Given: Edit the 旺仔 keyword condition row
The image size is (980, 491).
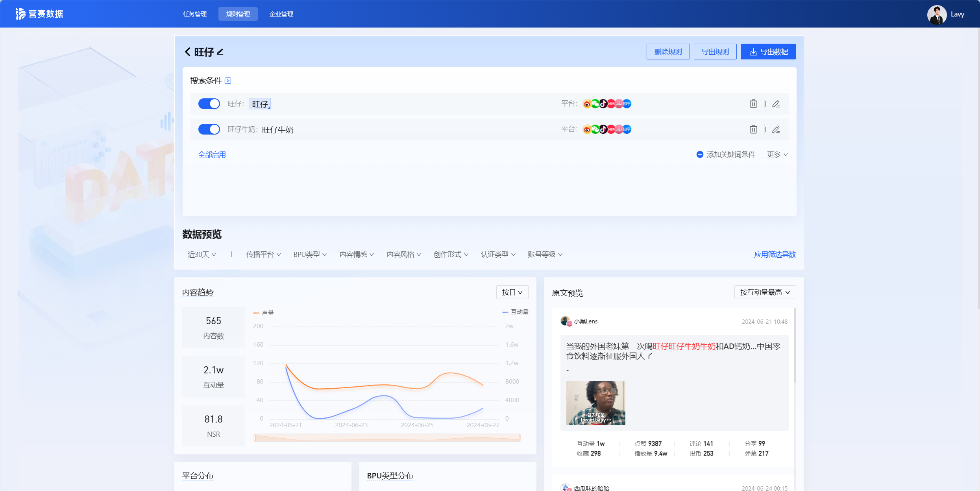Looking at the screenshot, I should click(776, 104).
